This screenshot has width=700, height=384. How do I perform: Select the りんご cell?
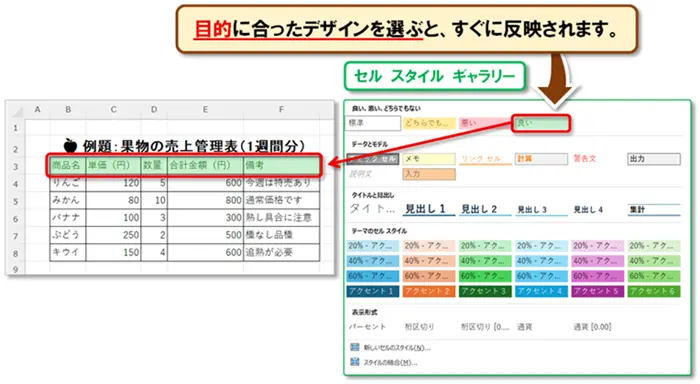(x=68, y=183)
